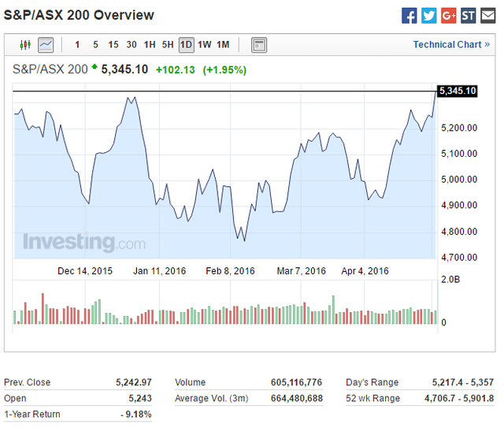This screenshot has width=504, height=428.
Task: Choose the 30 minute interval
Action: pyautogui.click(x=132, y=44)
